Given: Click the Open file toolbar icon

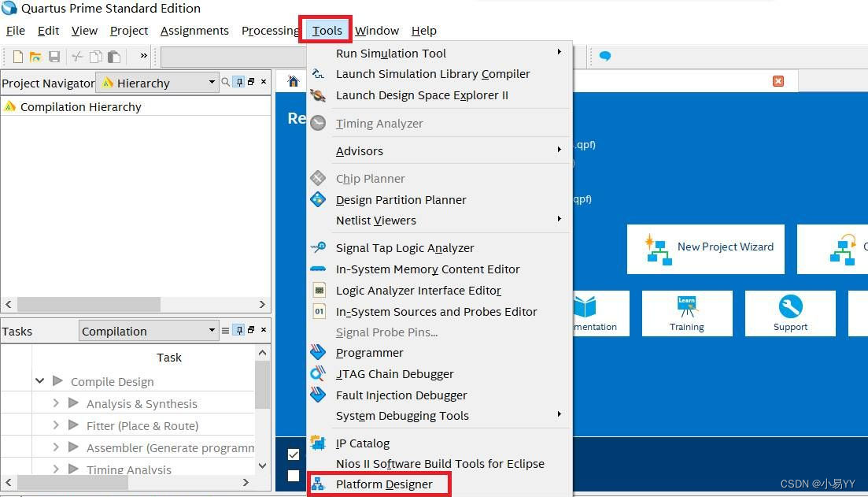Looking at the screenshot, I should 35,57.
